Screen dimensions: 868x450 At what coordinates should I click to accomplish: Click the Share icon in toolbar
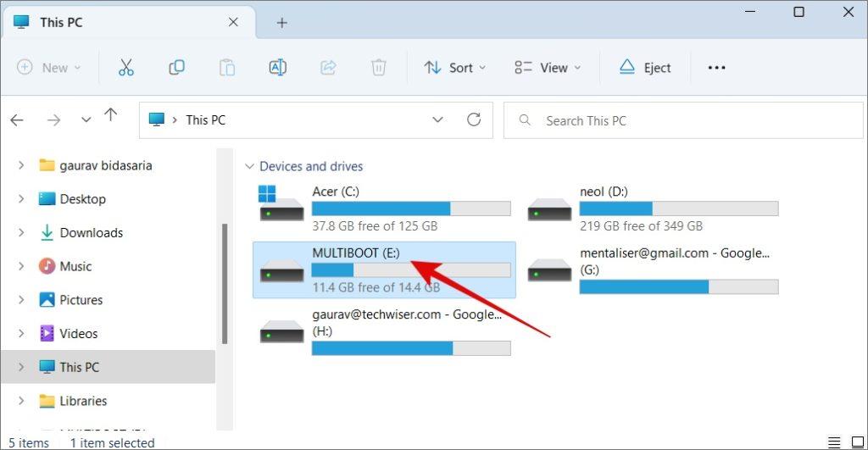pos(328,68)
